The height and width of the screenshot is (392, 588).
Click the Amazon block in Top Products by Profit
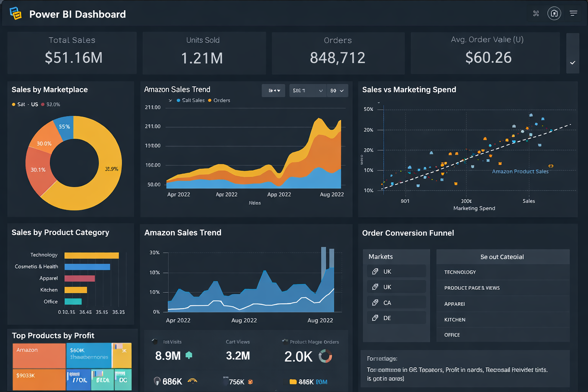coord(39,356)
